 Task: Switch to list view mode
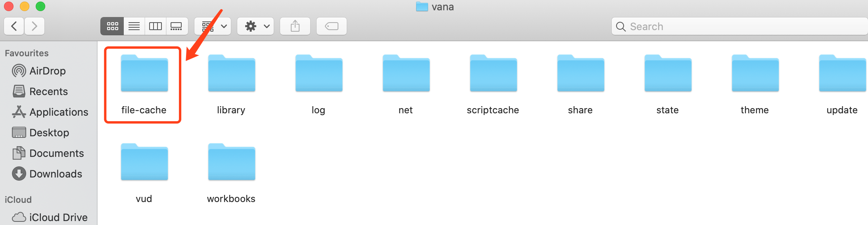[134, 26]
